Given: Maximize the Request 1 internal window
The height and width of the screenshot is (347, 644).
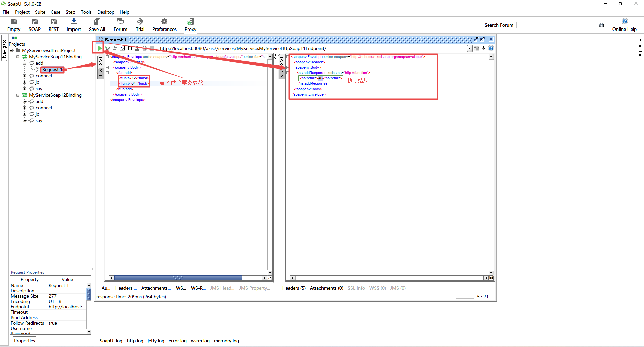Looking at the screenshot, I should [482, 39].
